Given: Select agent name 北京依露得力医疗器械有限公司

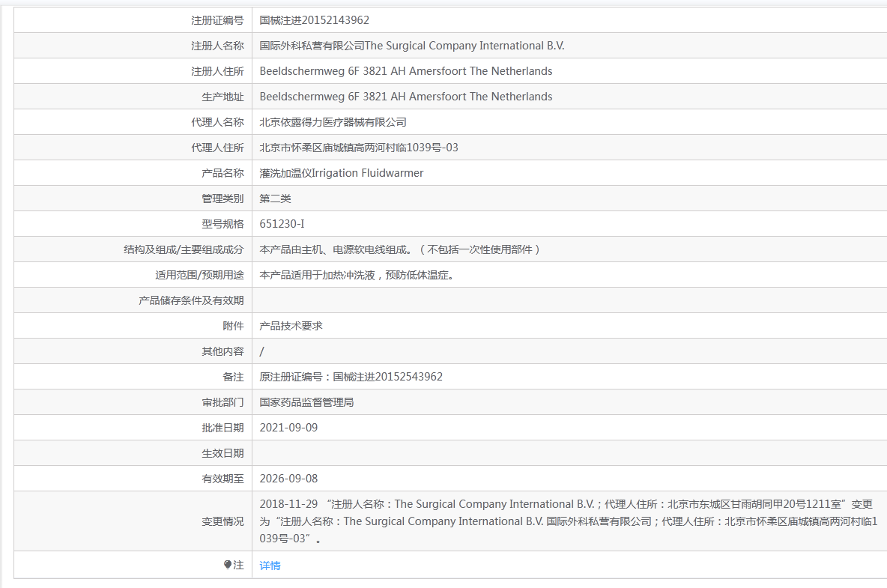Looking at the screenshot, I should tap(333, 122).
